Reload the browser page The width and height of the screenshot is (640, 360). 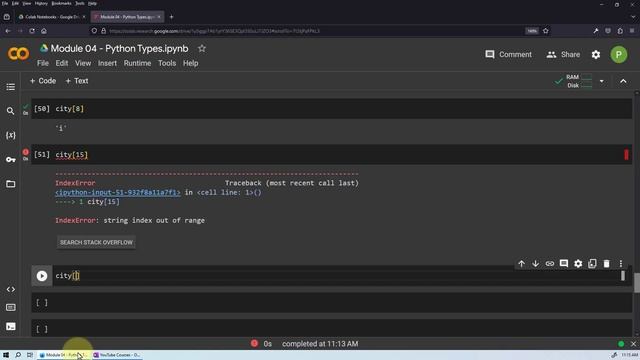coord(32,31)
